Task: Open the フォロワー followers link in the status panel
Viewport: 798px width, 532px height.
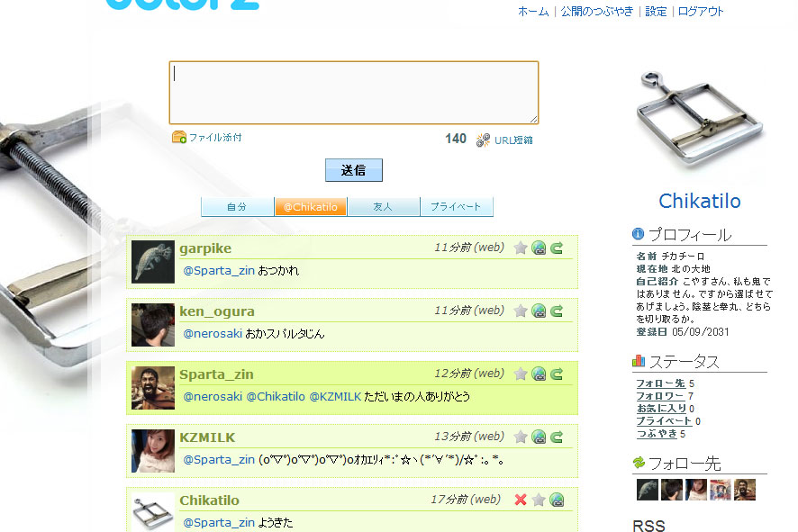Action: coord(660,396)
